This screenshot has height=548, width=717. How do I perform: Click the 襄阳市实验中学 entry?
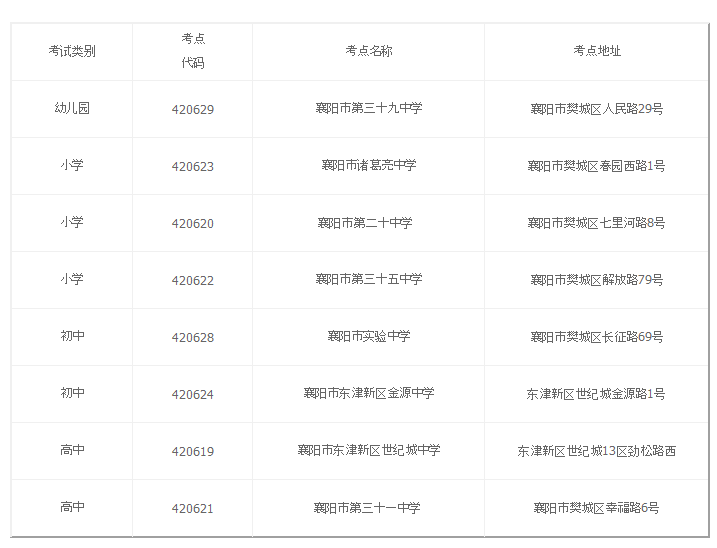click(x=368, y=336)
